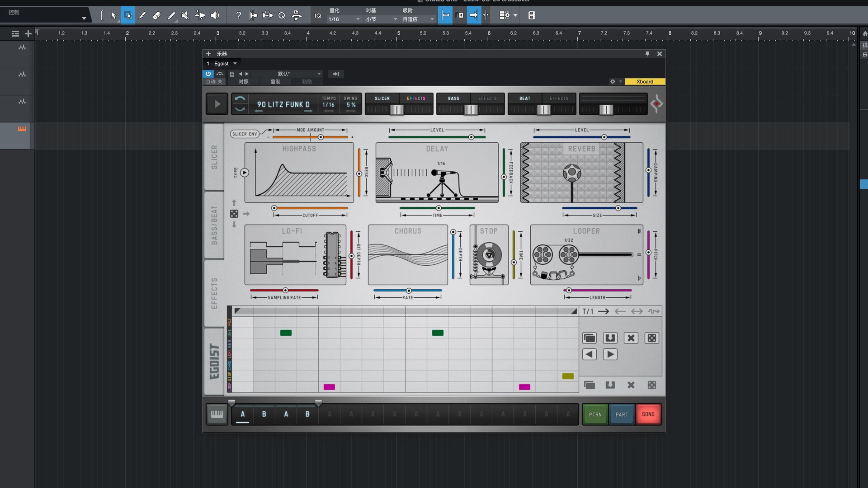Open the 自适应 snap mode dropdown

[x=418, y=19]
